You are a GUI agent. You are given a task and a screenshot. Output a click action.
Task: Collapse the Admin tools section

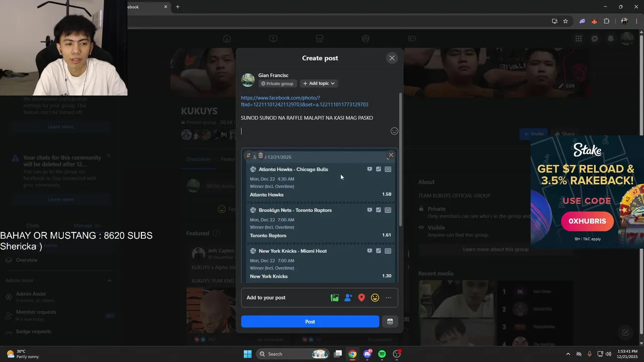click(x=109, y=281)
